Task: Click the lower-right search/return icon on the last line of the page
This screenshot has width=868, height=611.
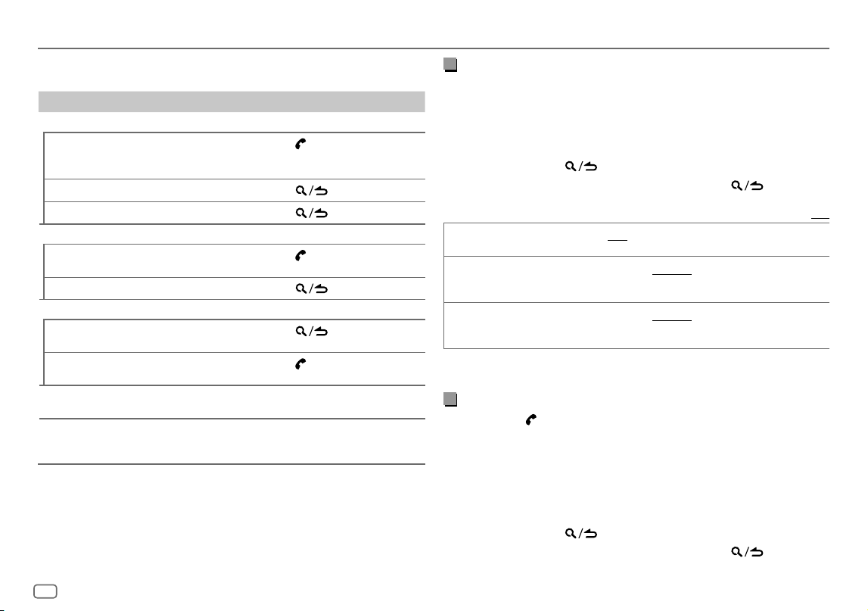Action: point(748,552)
